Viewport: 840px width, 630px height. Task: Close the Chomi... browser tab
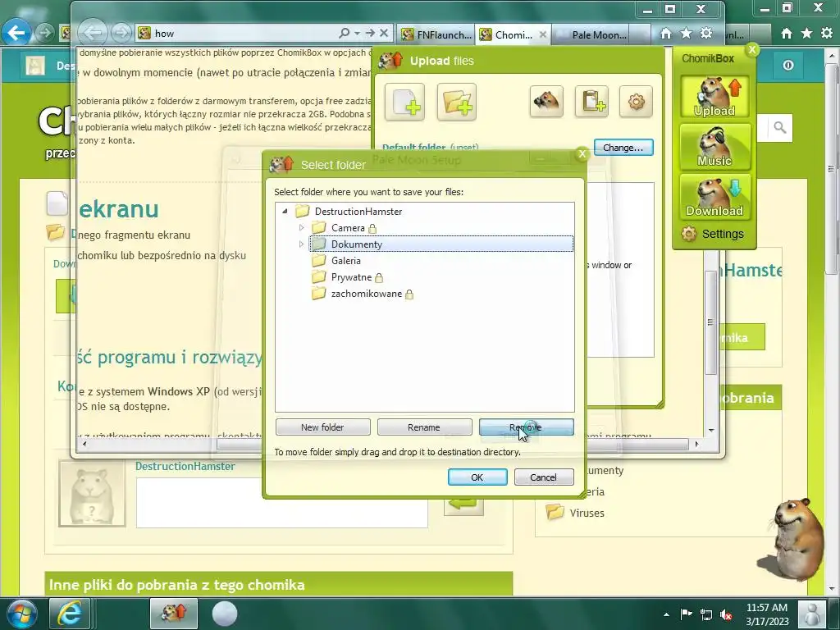[543, 34]
